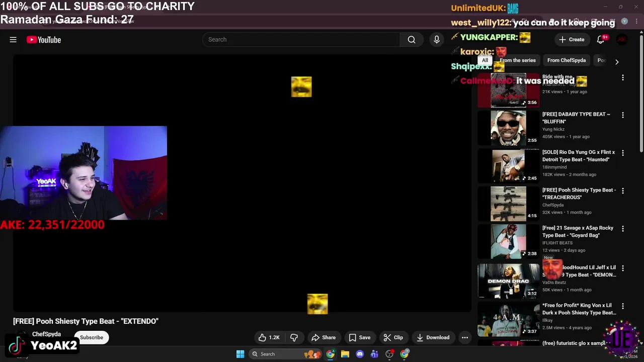Open the YouTube hamburger guide menu
The image size is (644, 362).
(x=13, y=40)
